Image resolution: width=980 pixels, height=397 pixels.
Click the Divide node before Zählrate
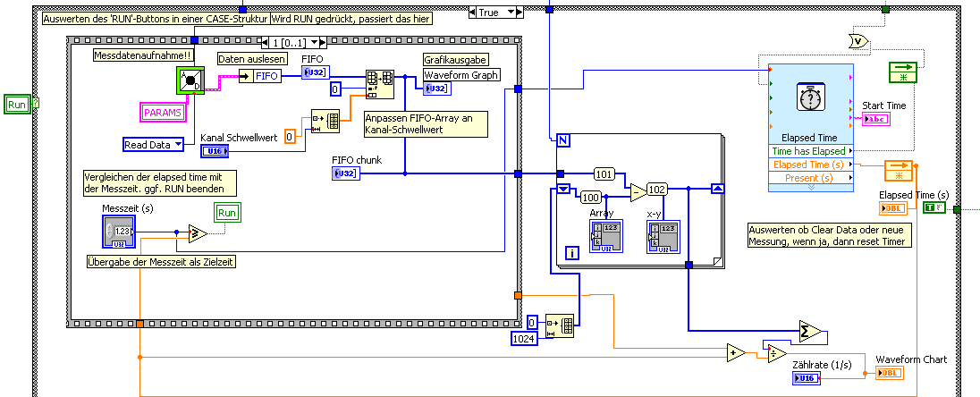point(777,354)
